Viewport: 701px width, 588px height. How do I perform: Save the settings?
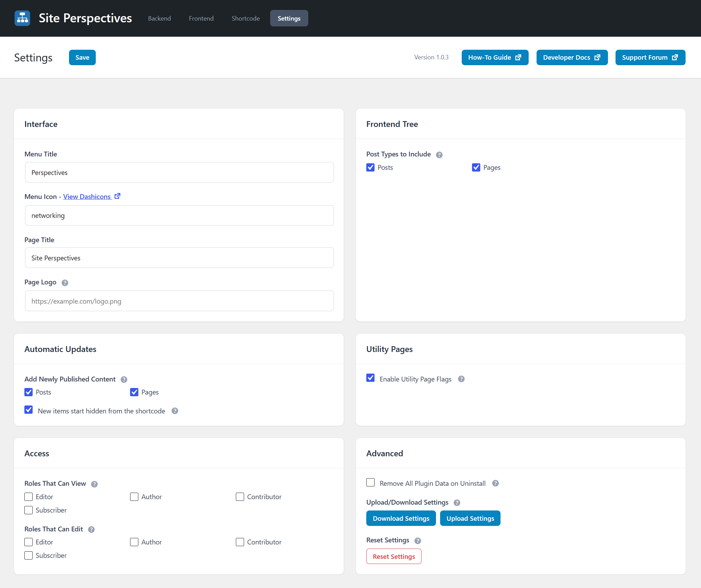click(82, 57)
